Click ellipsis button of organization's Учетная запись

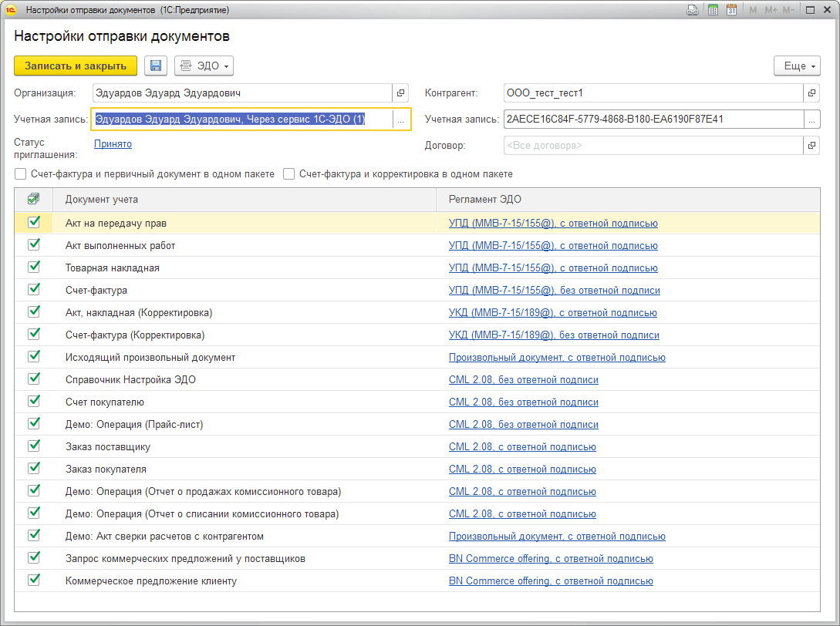400,120
